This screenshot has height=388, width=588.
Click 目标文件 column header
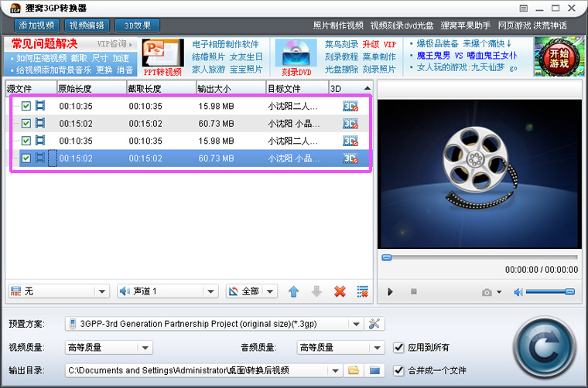pyautogui.click(x=297, y=88)
